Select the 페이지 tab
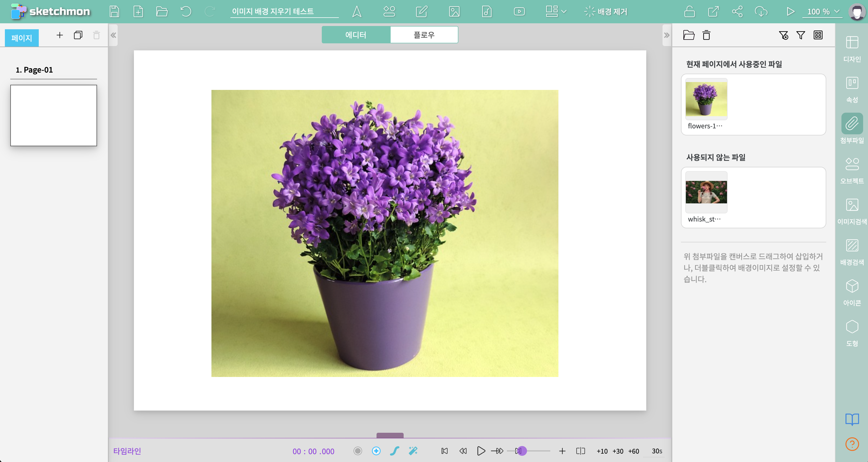 22,38
